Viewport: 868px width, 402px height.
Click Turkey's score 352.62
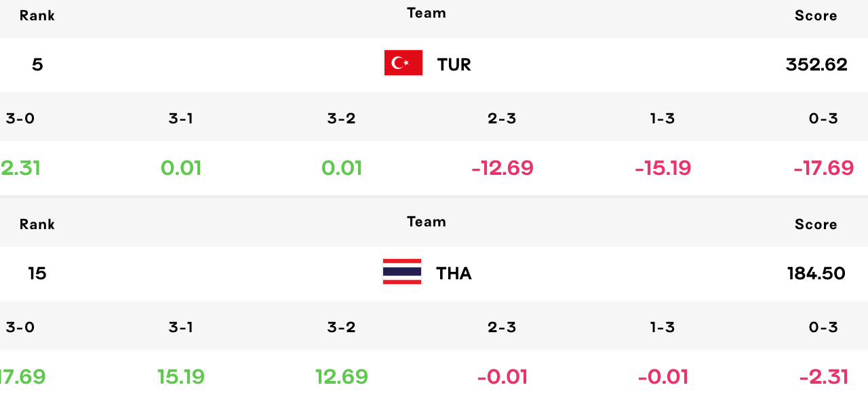[816, 64]
